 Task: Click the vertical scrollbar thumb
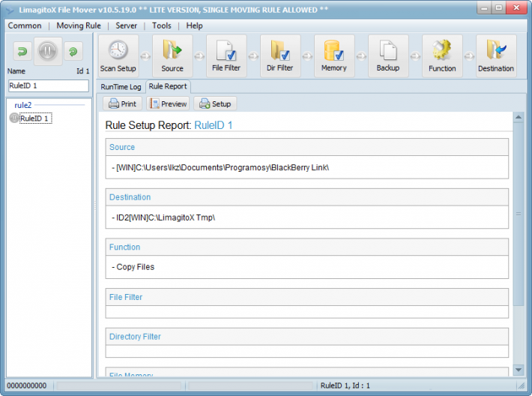(518, 214)
